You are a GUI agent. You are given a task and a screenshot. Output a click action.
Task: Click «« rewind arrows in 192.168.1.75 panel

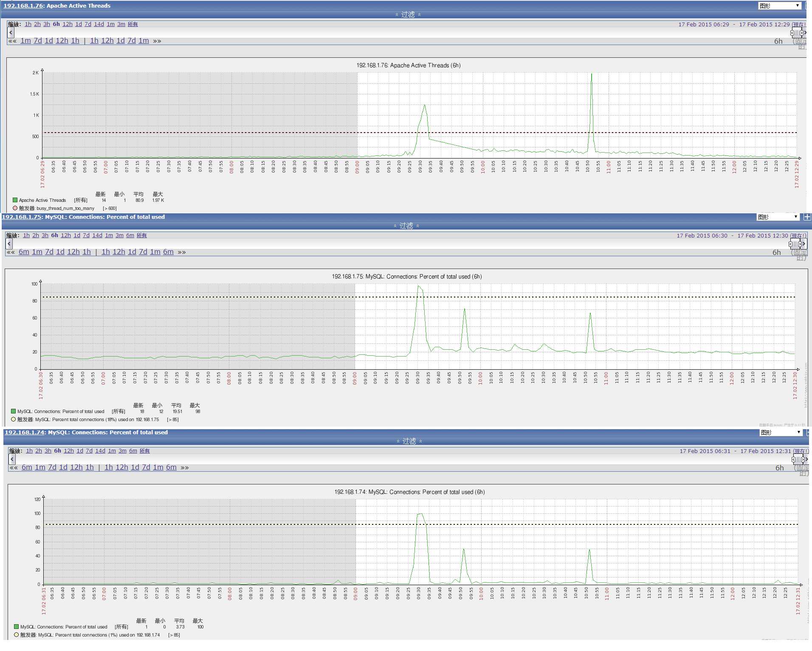(11, 252)
